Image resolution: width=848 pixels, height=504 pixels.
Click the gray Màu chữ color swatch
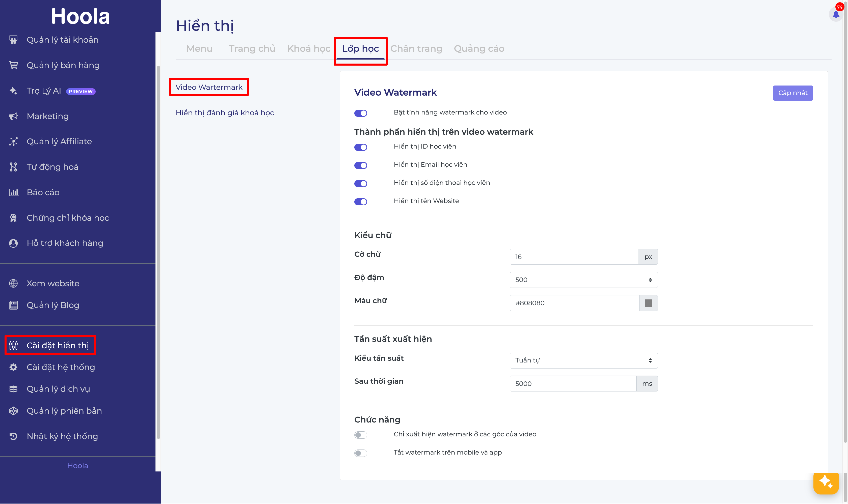pyautogui.click(x=648, y=303)
